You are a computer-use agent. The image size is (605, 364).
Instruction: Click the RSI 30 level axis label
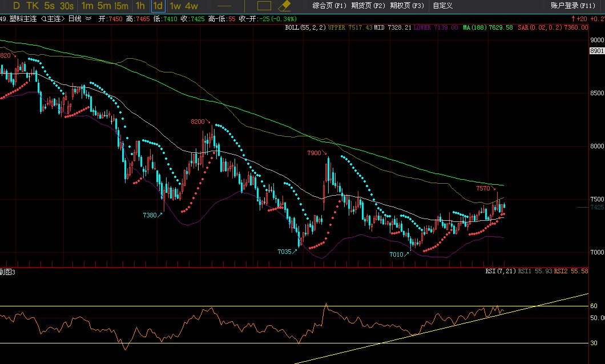tap(594, 343)
